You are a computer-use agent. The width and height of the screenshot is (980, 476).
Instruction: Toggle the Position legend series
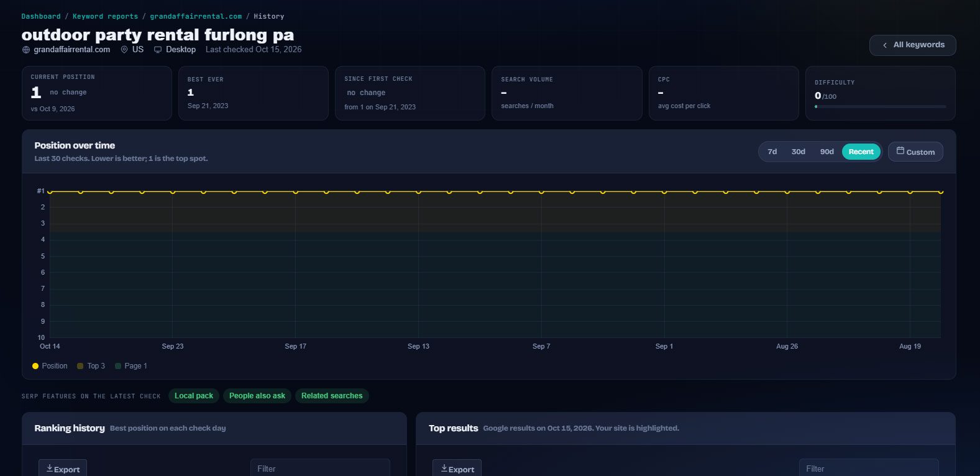click(x=50, y=366)
